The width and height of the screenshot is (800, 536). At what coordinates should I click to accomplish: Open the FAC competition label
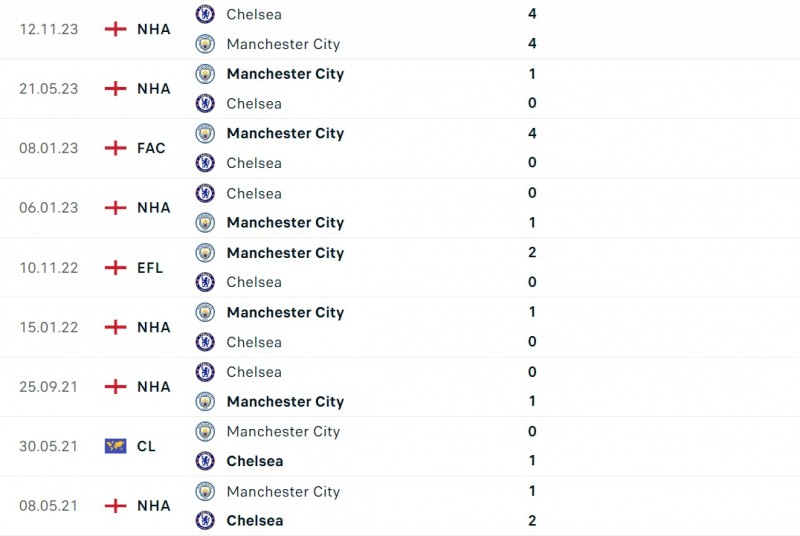[151, 148]
